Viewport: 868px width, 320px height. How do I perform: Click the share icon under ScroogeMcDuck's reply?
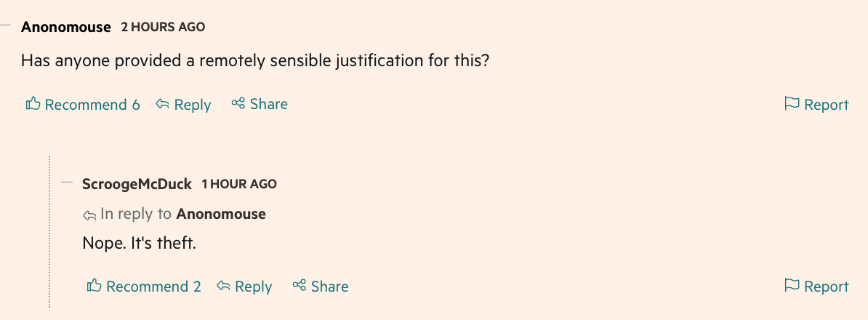pyautogui.click(x=299, y=286)
